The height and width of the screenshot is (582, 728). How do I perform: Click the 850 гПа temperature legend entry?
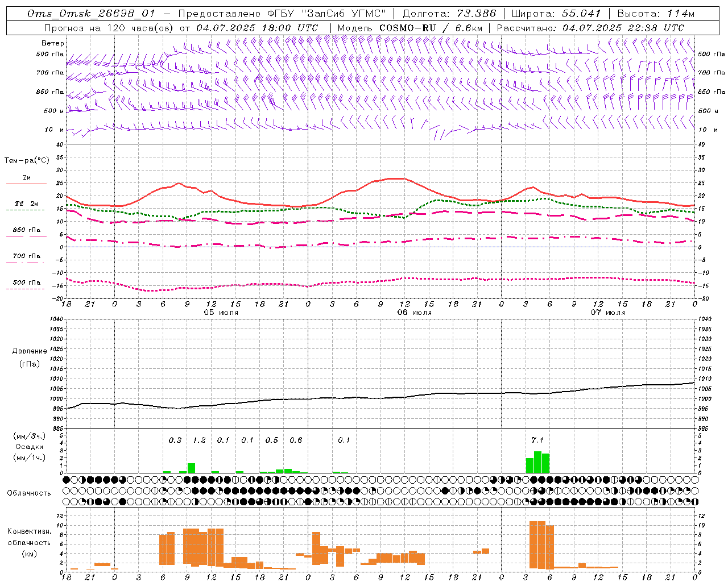coord(27,232)
